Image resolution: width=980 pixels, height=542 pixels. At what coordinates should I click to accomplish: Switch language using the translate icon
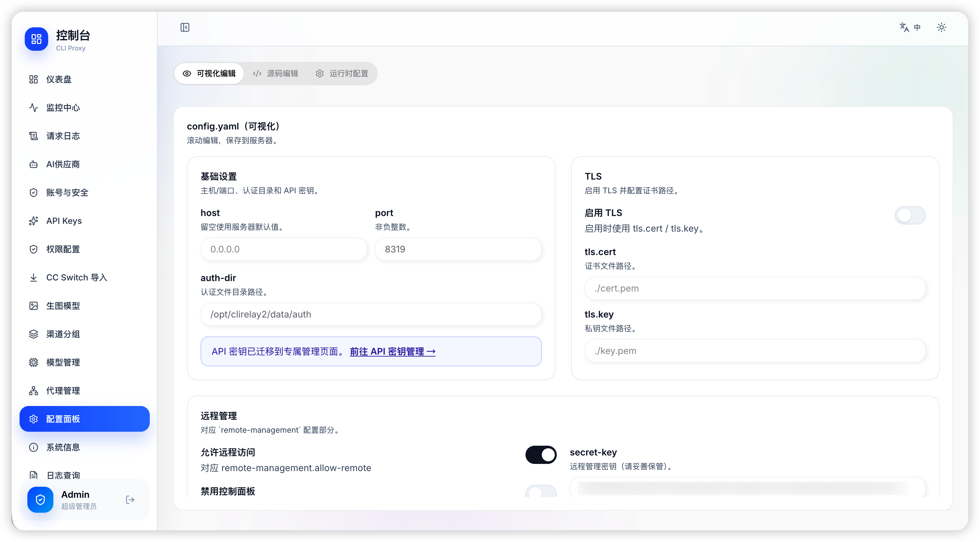904,27
